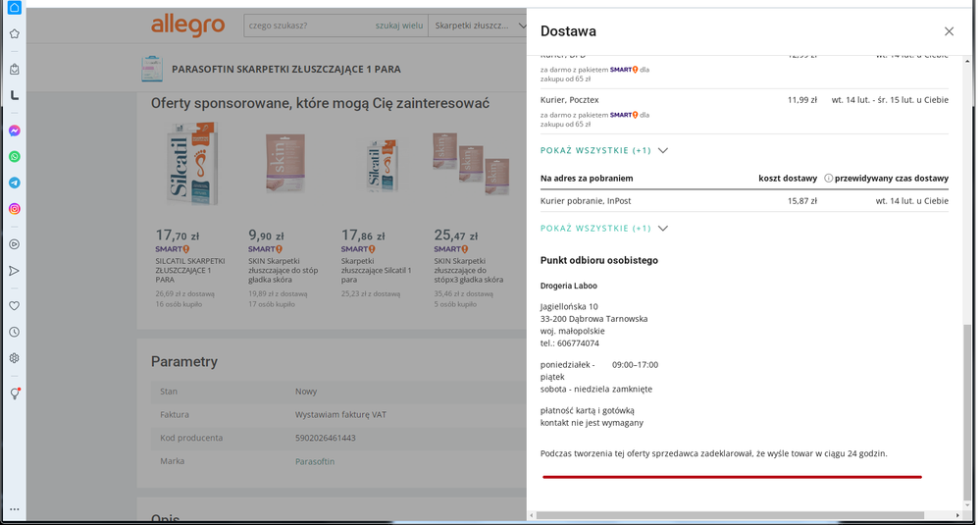The width and height of the screenshot is (980, 525).
Task: Click the small product image beside the PARASOFTIN title
Action: 151,69
